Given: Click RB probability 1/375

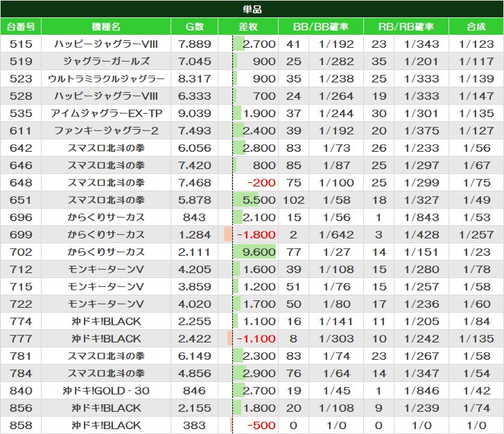Looking at the screenshot, I should pos(422,131).
